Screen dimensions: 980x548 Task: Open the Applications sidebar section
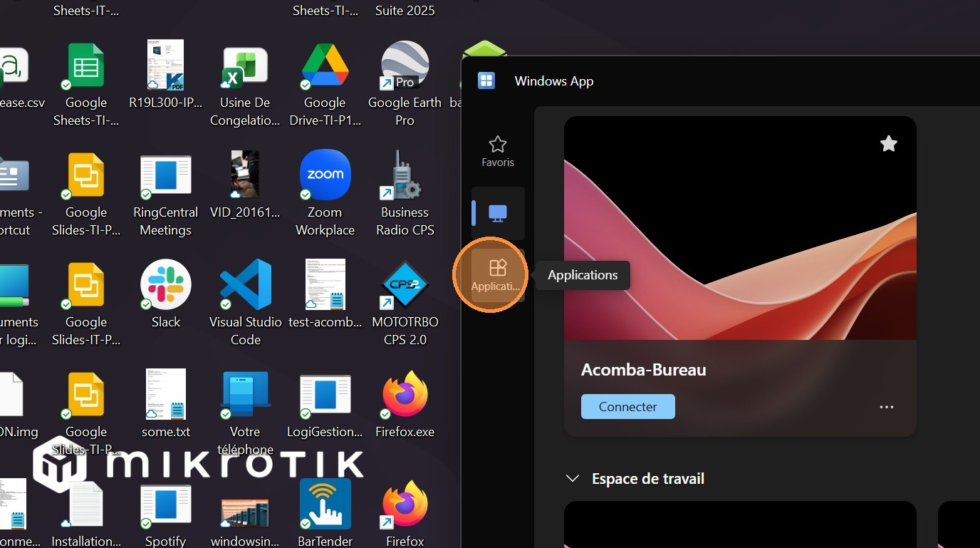click(x=496, y=275)
